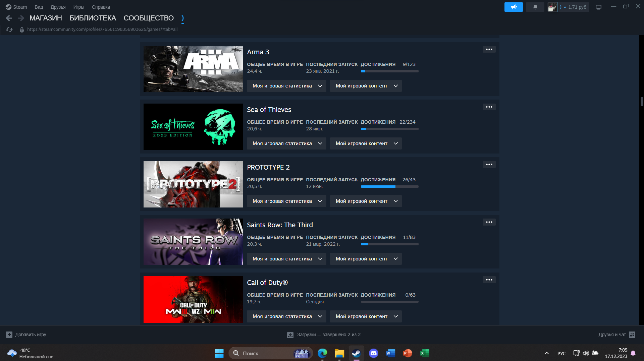Screen dimensions: 644x361
Task: Click Steam icon in the taskbar
Action: 356,353
